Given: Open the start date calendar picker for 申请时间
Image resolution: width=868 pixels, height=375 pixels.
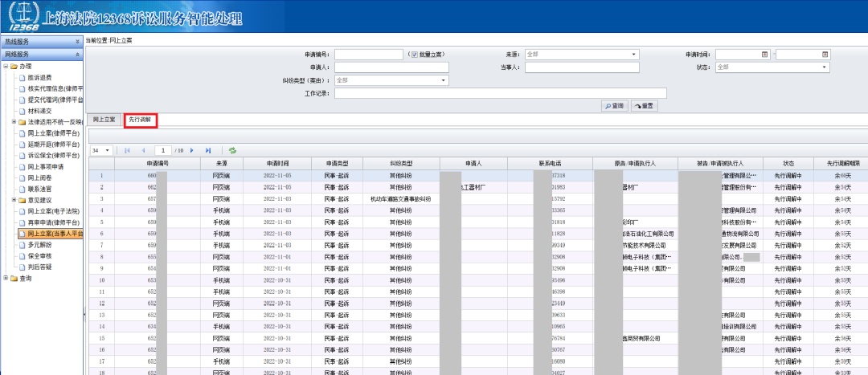Looking at the screenshot, I should coord(765,55).
